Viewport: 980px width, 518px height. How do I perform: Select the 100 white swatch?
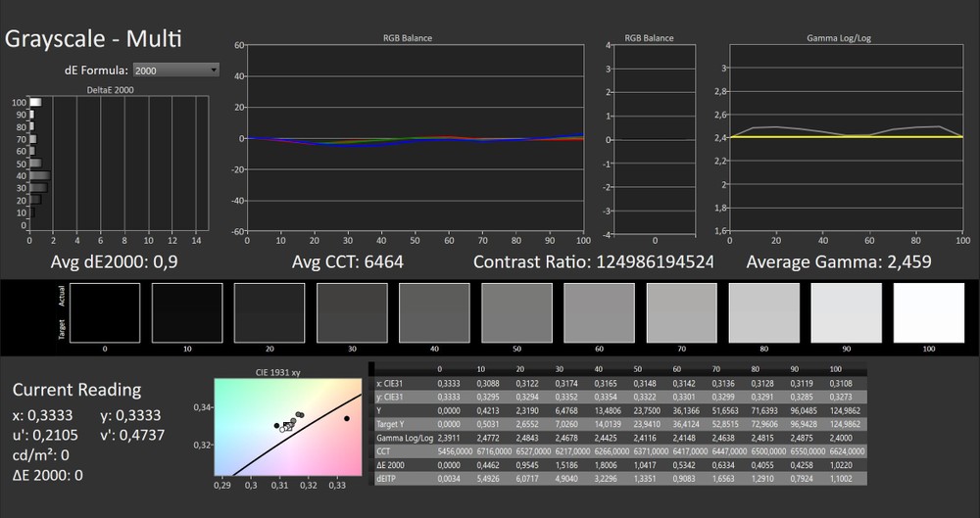click(929, 313)
